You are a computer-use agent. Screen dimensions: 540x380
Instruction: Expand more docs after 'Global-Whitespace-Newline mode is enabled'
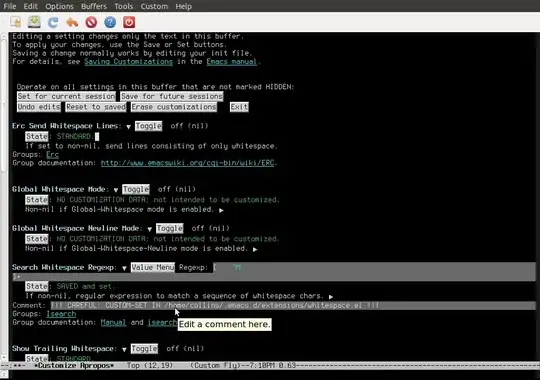pyautogui.click(x=255, y=249)
